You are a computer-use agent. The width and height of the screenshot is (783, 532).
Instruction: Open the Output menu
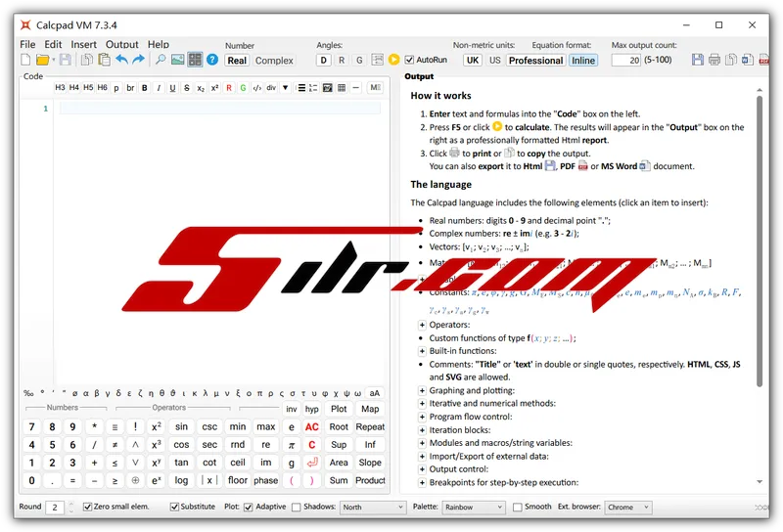pos(121,44)
